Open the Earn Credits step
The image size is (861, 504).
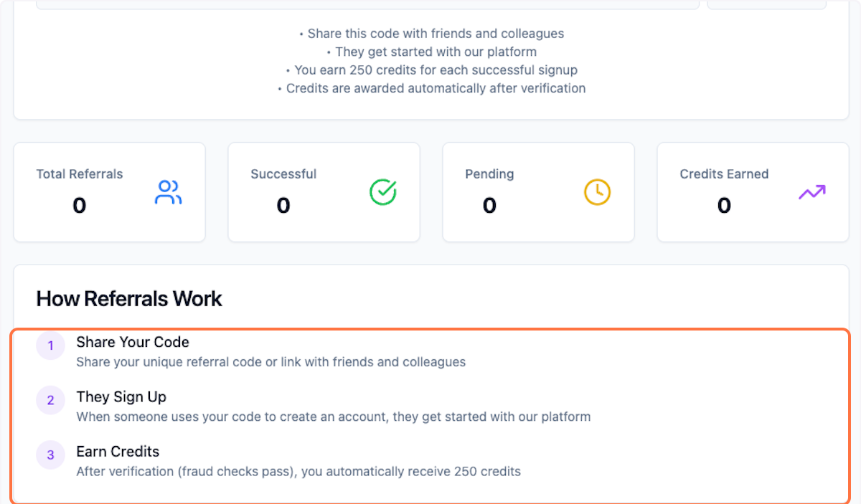pyautogui.click(x=118, y=452)
